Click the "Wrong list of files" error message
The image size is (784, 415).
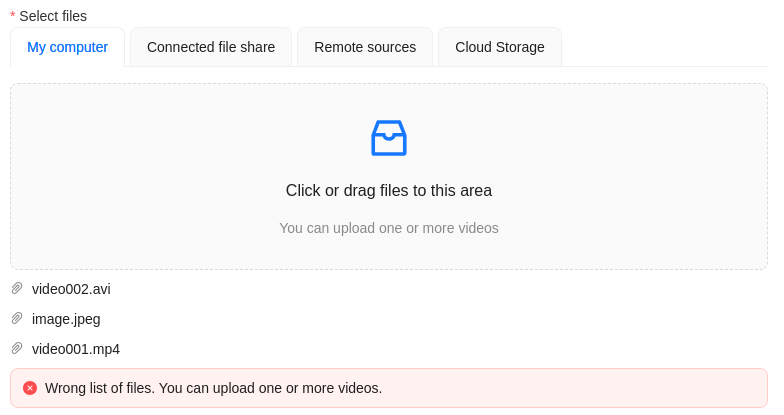(x=213, y=388)
